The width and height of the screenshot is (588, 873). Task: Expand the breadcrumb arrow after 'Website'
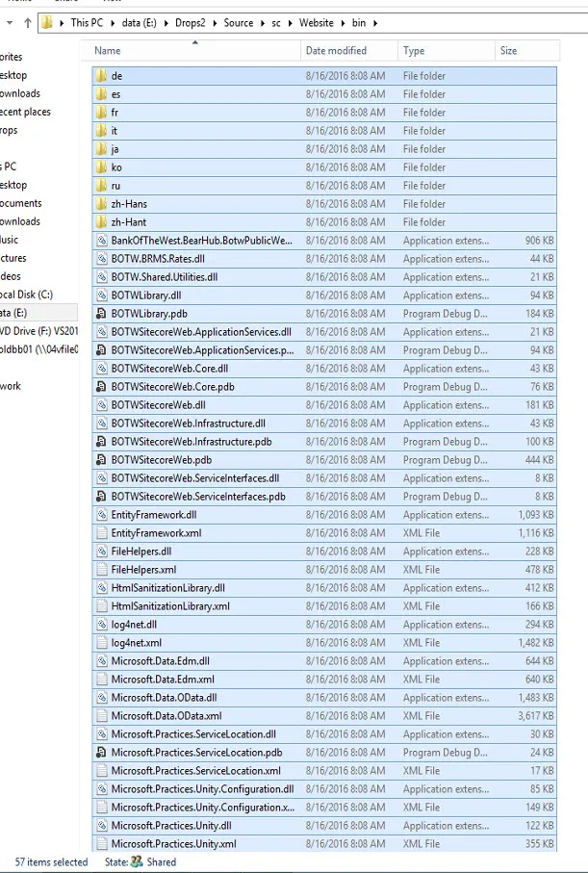pyautogui.click(x=344, y=23)
